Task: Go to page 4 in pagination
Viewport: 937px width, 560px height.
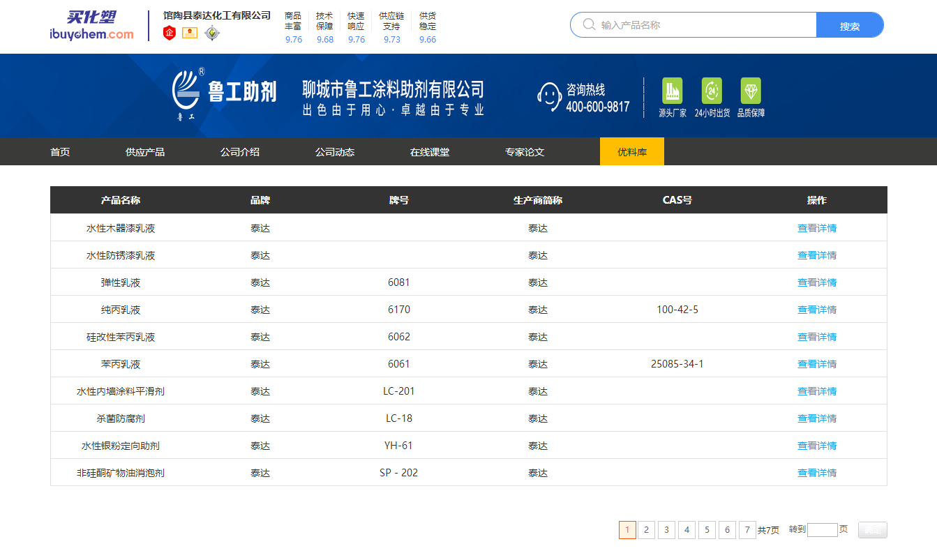Action: click(687, 530)
